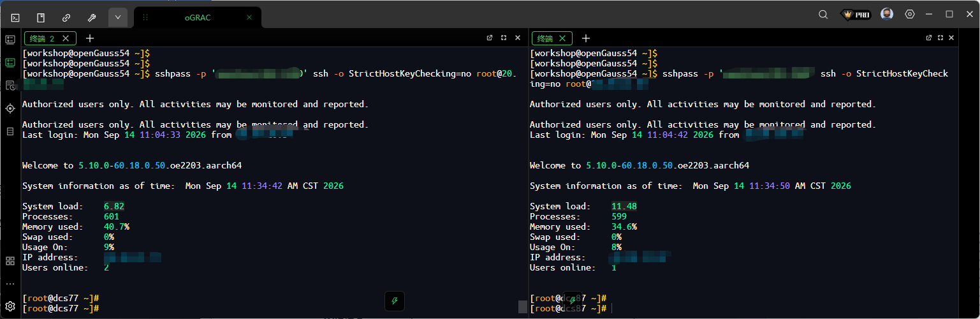The image size is (980, 319).
Task: Click the chain link icon in toolbar
Action: [x=66, y=17]
